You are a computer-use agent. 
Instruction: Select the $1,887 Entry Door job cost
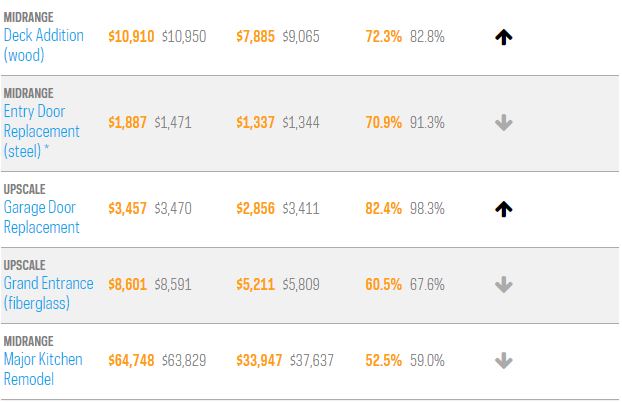click(127, 123)
